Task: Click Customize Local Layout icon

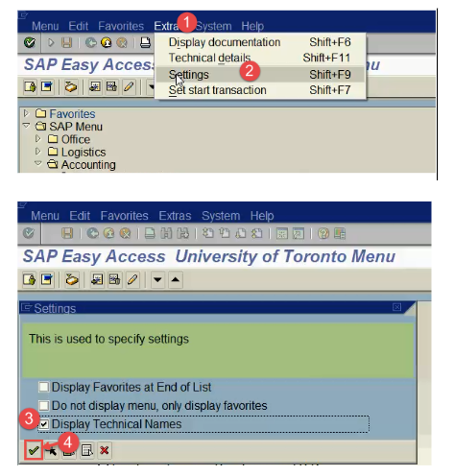Action: [340, 233]
